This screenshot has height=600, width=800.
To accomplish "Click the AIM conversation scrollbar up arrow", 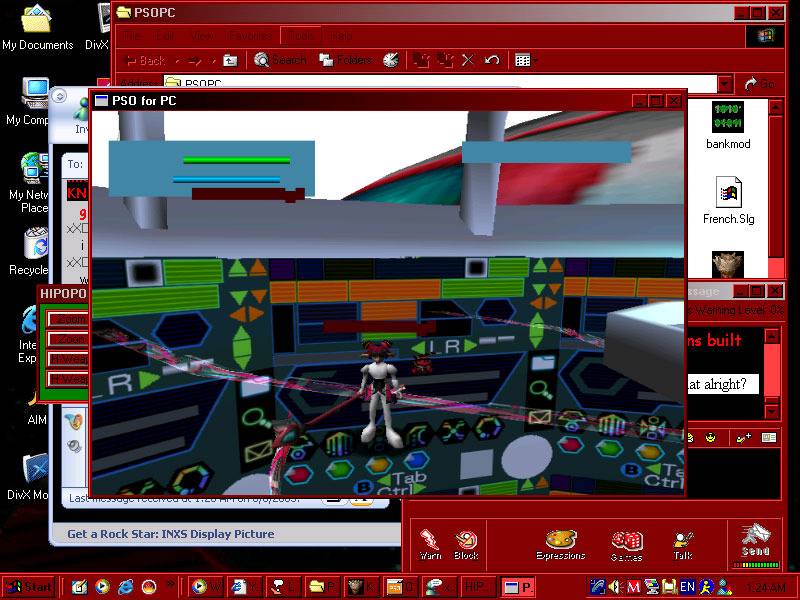I will [x=772, y=337].
